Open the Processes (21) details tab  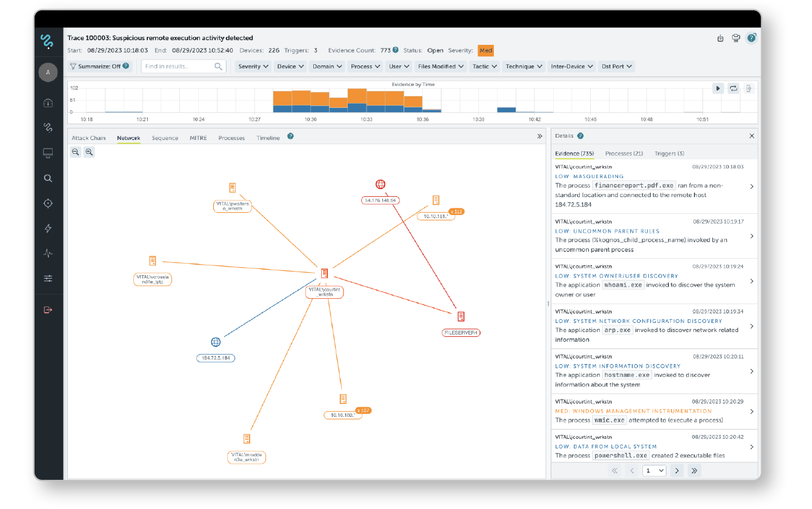coord(624,153)
